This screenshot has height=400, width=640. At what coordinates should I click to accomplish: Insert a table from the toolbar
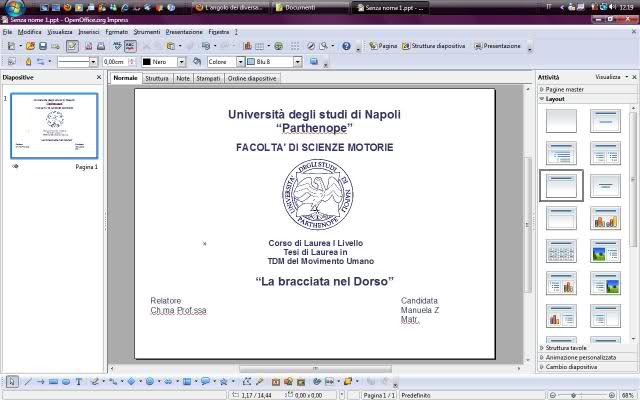click(260, 46)
